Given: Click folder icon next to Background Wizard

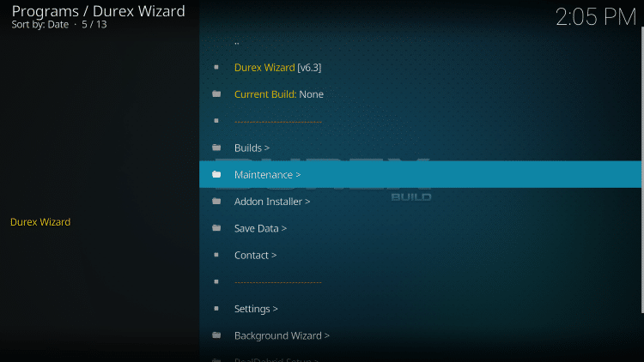Looking at the screenshot, I should [x=216, y=335].
